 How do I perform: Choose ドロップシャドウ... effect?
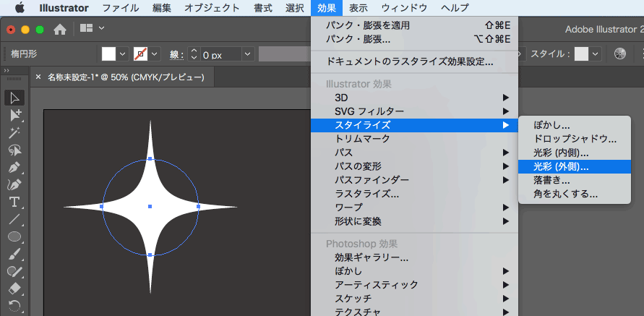pyautogui.click(x=574, y=139)
